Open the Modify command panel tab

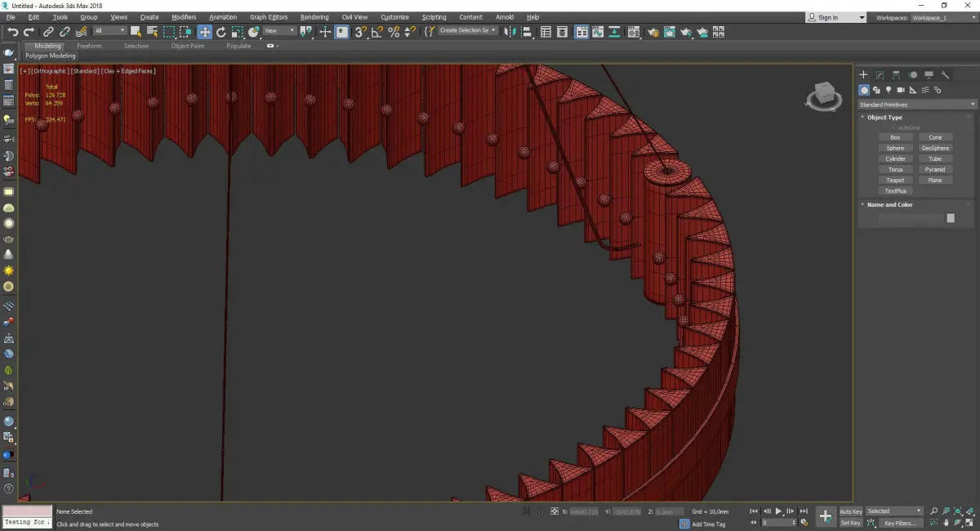pyautogui.click(x=880, y=74)
